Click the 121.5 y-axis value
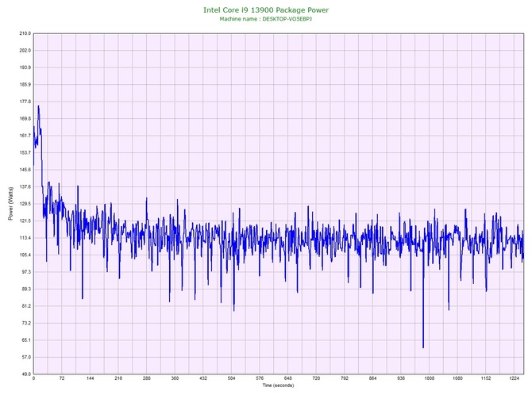 (x=25, y=221)
